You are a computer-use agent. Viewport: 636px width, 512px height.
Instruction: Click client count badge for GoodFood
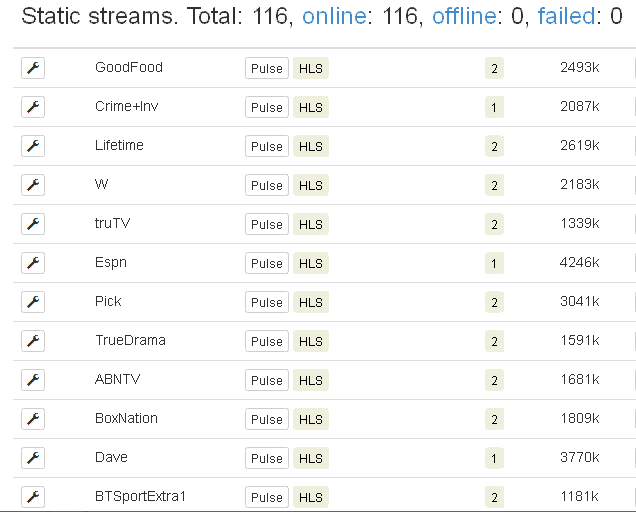494,68
